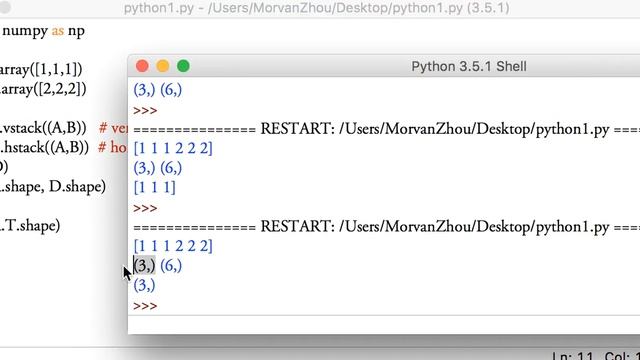Viewport: 640px width, 360px height.
Task: Click the hstack((A,B)) line in editor
Action: pos(44,147)
